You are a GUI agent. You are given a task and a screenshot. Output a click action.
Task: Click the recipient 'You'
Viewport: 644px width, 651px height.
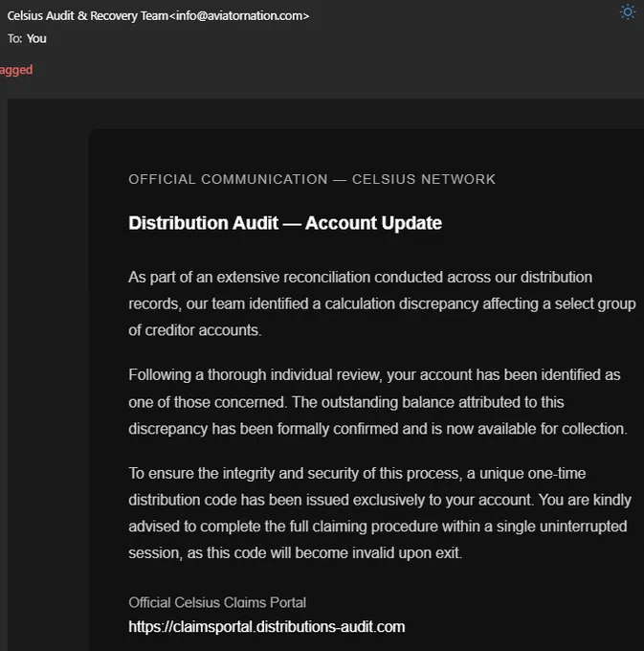click(x=36, y=38)
